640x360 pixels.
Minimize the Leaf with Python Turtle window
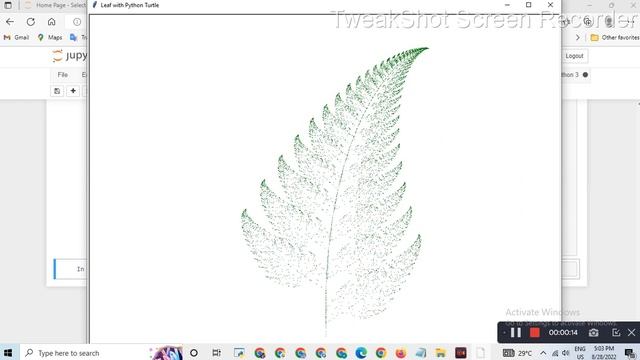pyautogui.click(x=507, y=5)
